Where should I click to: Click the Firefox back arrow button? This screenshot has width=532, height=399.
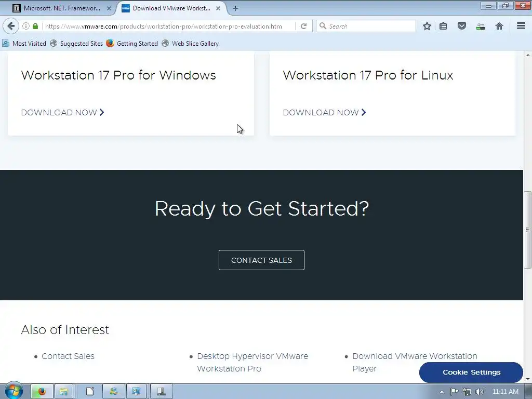point(11,26)
